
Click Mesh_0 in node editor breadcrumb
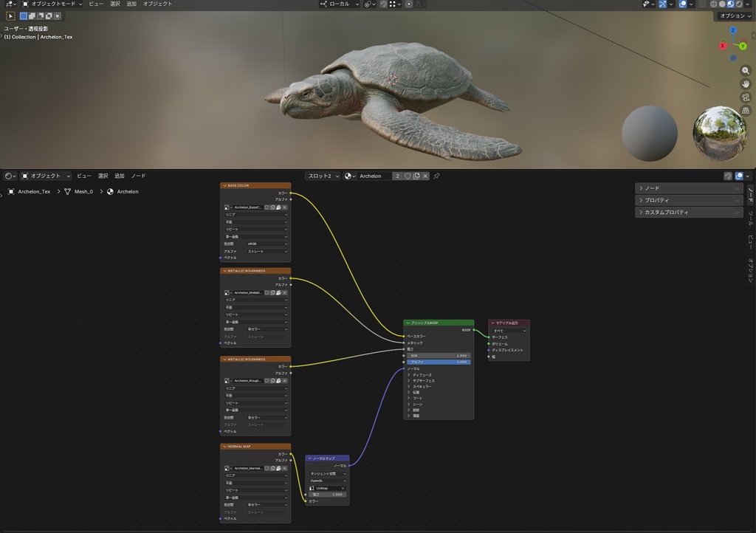[83, 192]
